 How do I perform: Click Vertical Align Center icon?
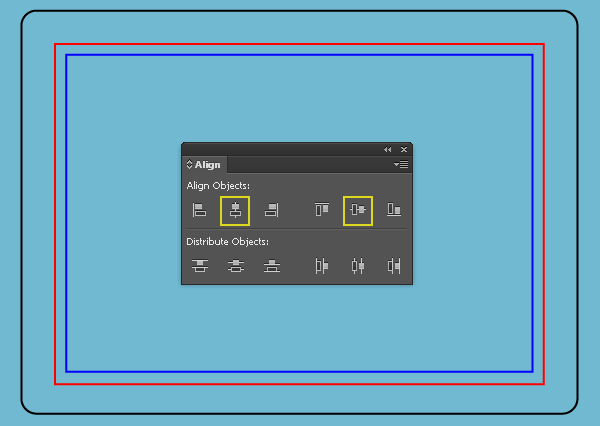[358, 210]
